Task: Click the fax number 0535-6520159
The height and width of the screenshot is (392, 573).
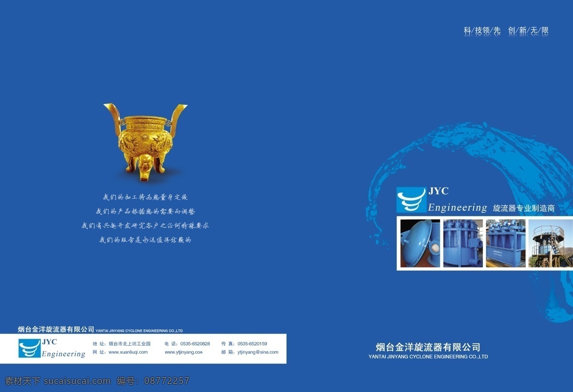Action: coord(252,344)
